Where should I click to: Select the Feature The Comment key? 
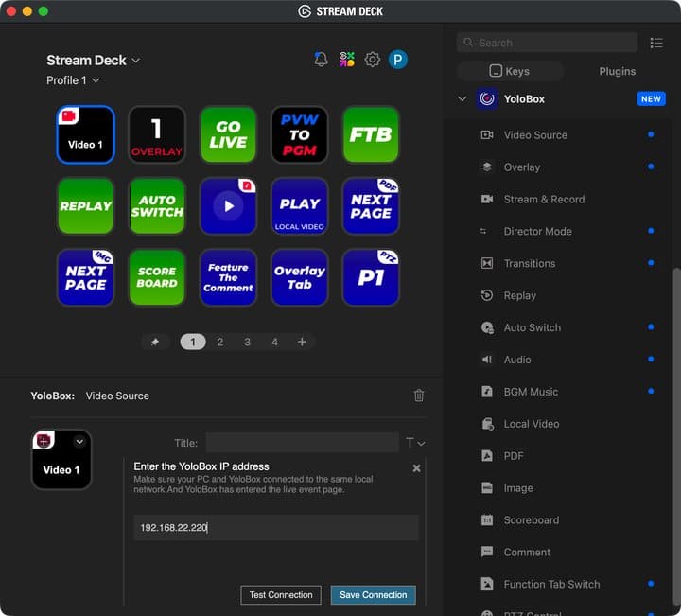pos(228,277)
